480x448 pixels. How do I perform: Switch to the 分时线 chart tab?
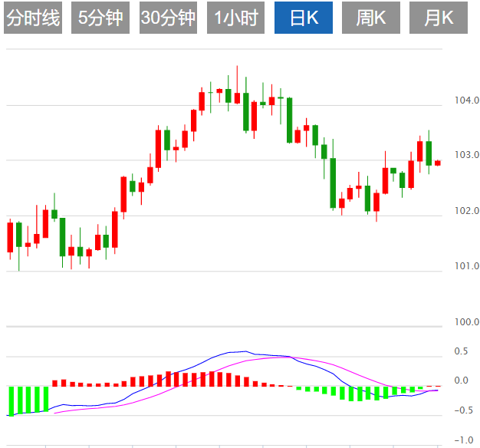pyautogui.click(x=33, y=18)
